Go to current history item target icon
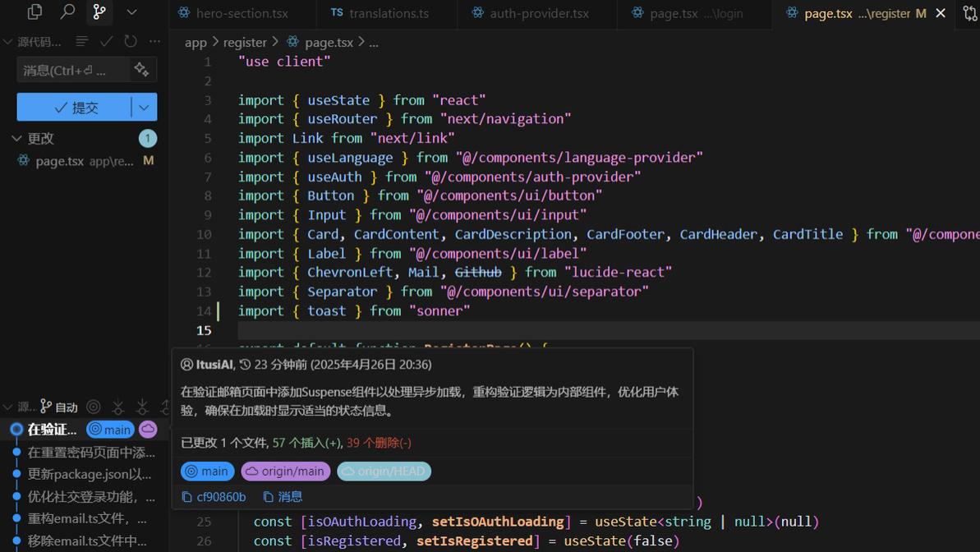980x552 pixels. click(x=93, y=407)
